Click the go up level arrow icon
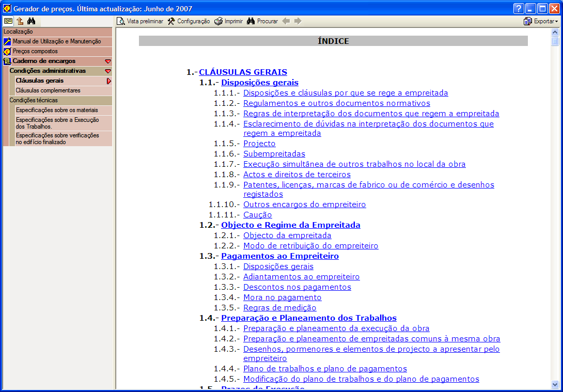Screen dimensions: 563x392 (x=20, y=21)
